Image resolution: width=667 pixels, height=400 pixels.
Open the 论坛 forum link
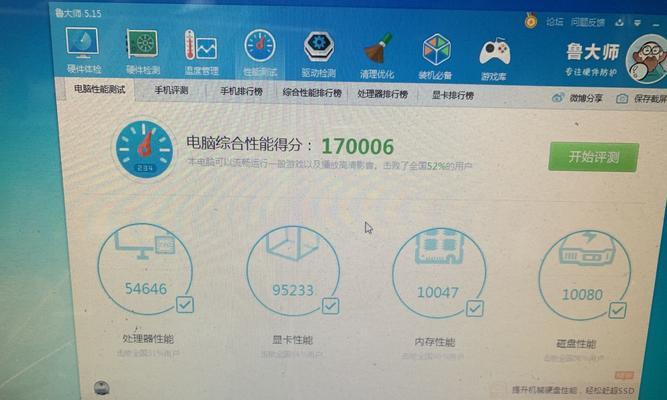[x=554, y=21]
